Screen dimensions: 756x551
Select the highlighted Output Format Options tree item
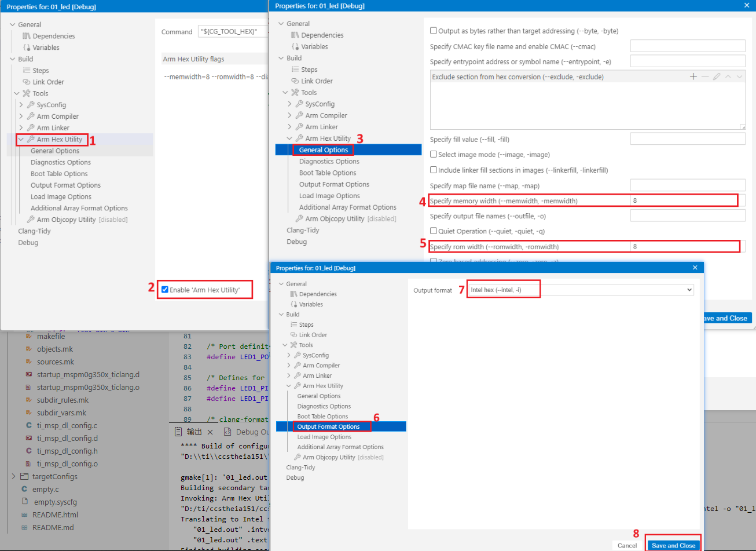pyautogui.click(x=328, y=426)
